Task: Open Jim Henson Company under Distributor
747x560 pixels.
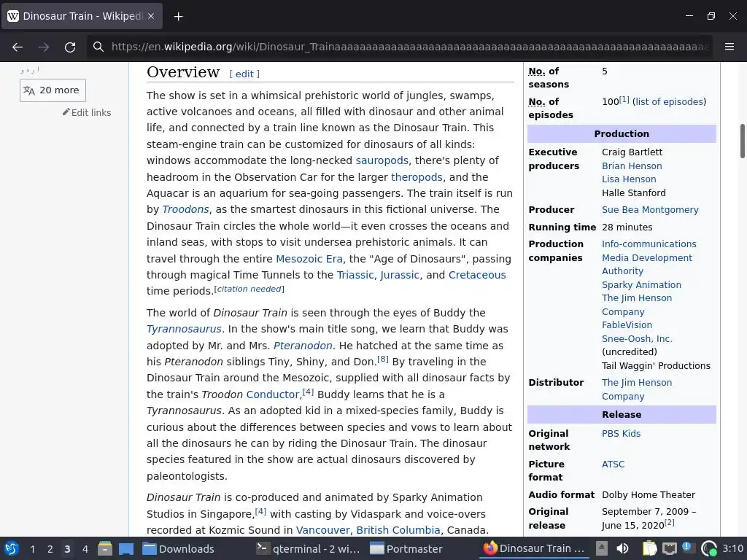Action: point(636,389)
